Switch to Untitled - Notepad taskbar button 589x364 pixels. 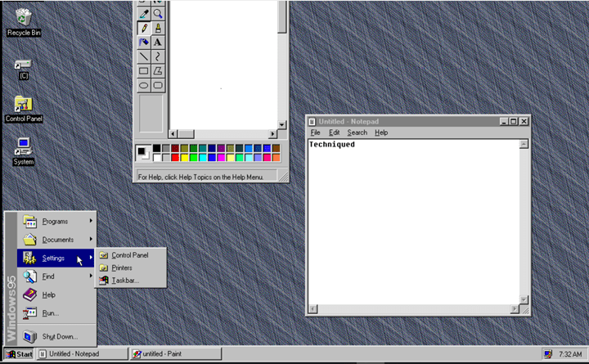(x=82, y=354)
